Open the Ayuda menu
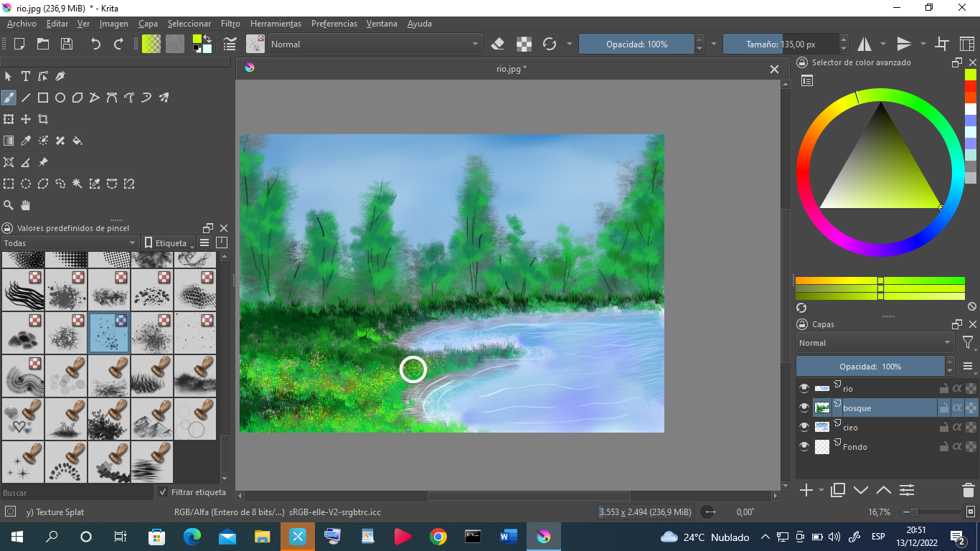Viewport: 980px width, 551px height. [x=420, y=24]
